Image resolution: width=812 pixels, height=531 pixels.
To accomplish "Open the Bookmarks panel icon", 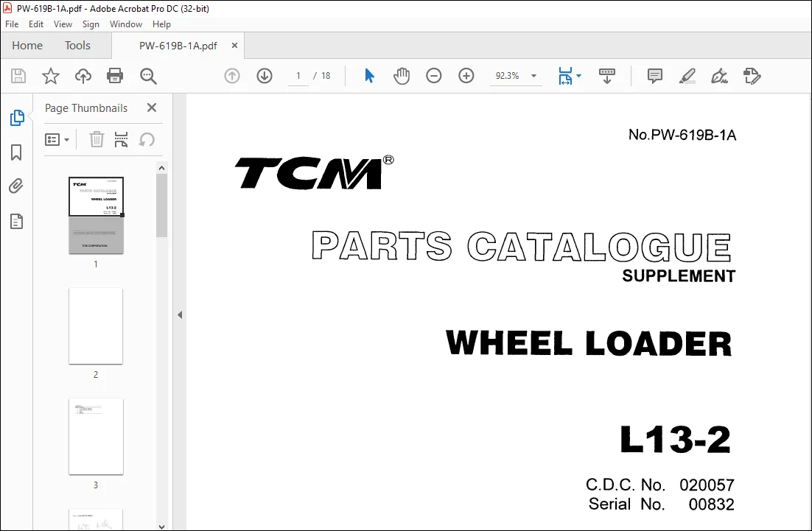I will 16,152.
